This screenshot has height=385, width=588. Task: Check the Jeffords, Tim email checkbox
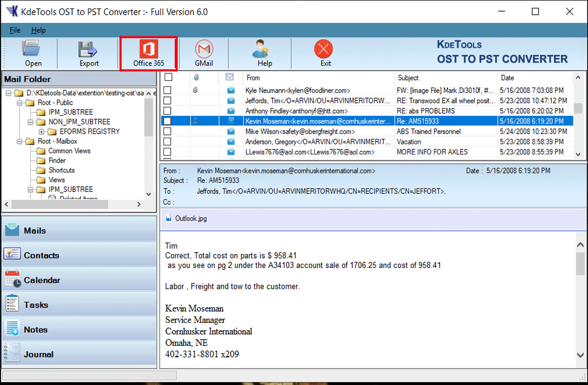(x=167, y=101)
